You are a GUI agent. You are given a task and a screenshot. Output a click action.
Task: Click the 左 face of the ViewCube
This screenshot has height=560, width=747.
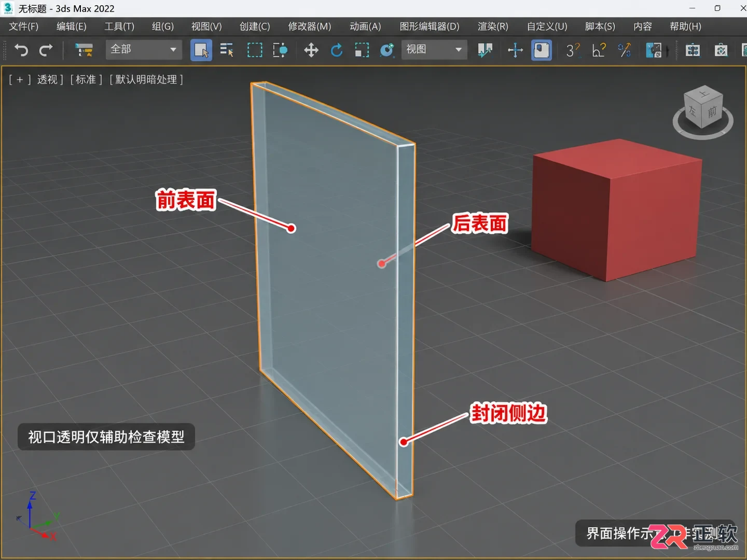coord(693,110)
